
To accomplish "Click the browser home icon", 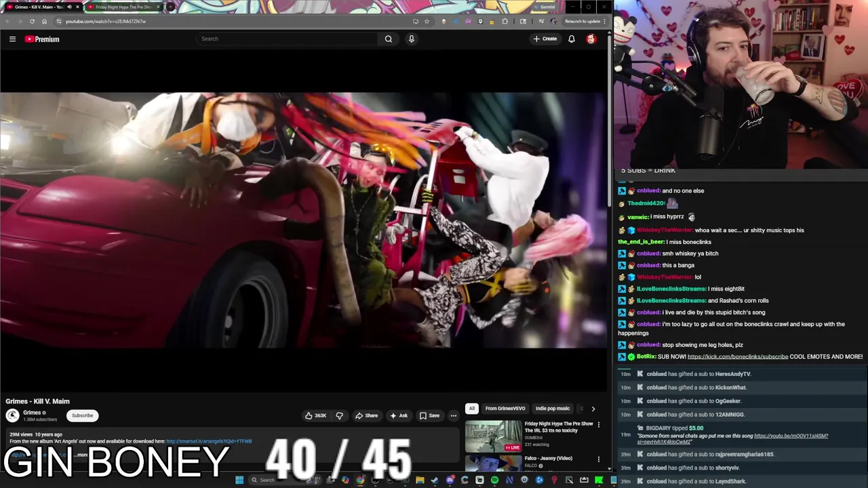I will (44, 21).
